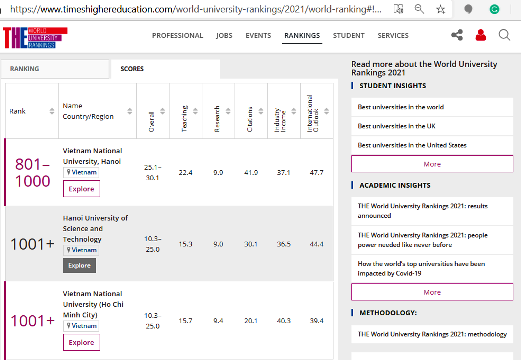Screen dimensions: 521x360
Task: Sort by Citations score arrows
Action: 261,111
